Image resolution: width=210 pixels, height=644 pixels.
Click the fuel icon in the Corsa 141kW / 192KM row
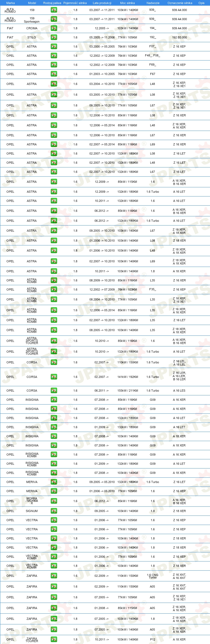(x=54, y=377)
